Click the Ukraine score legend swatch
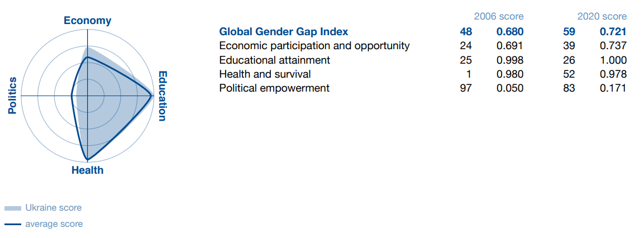Image resolution: width=644 pixels, height=238 pixels. pyautogui.click(x=12, y=208)
